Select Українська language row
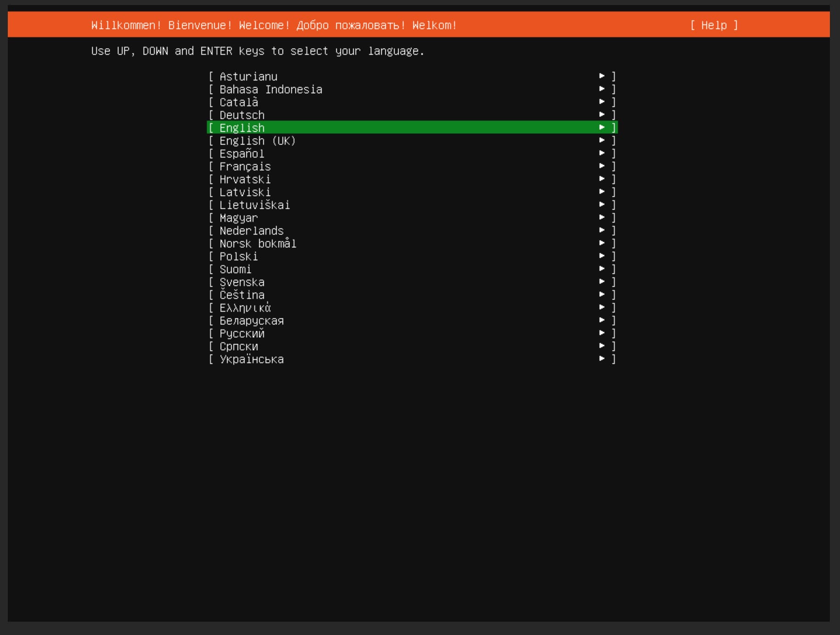The width and height of the screenshot is (840, 635). pyautogui.click(x=412, y=359)
